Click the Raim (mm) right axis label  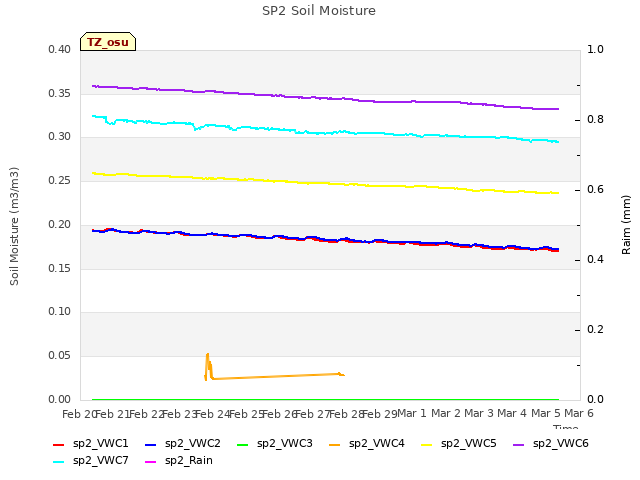pyautogui.click(x=626, y=225)
